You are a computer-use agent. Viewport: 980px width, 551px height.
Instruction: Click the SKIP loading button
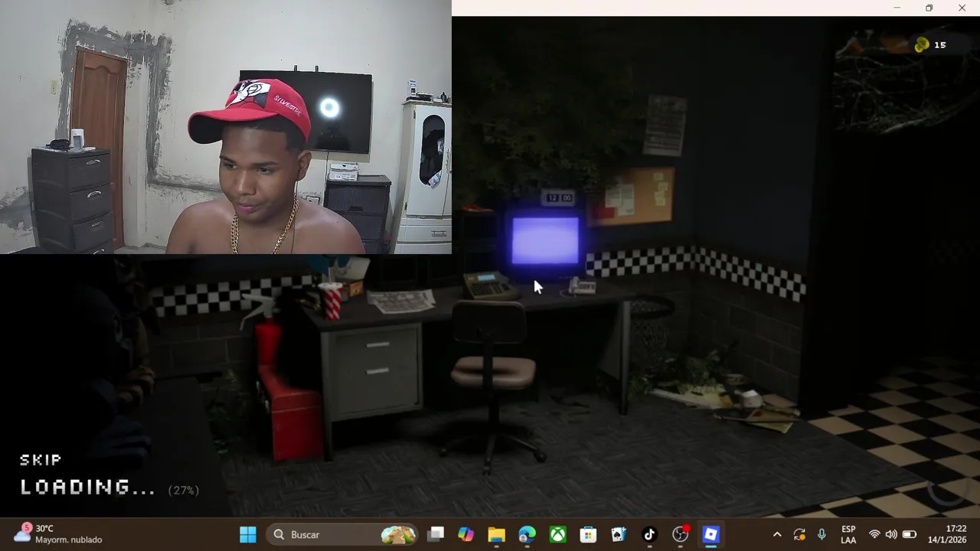(x=41, y=460)
